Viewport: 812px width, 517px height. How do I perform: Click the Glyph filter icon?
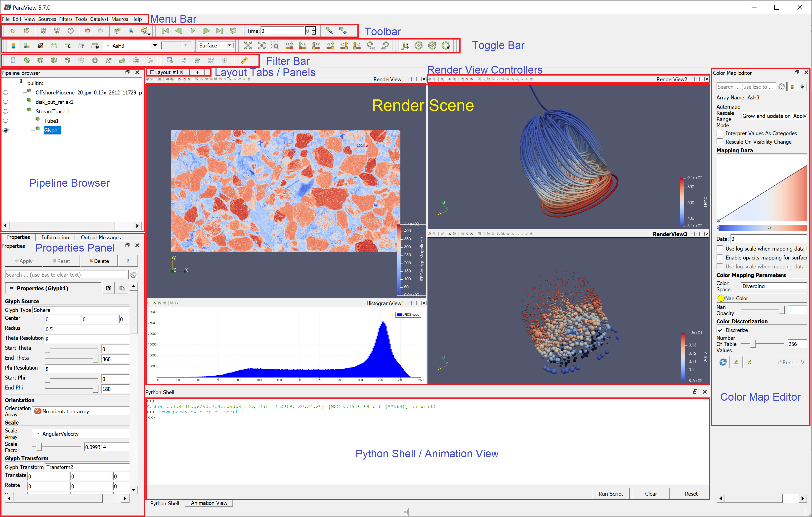click(95, 60)
